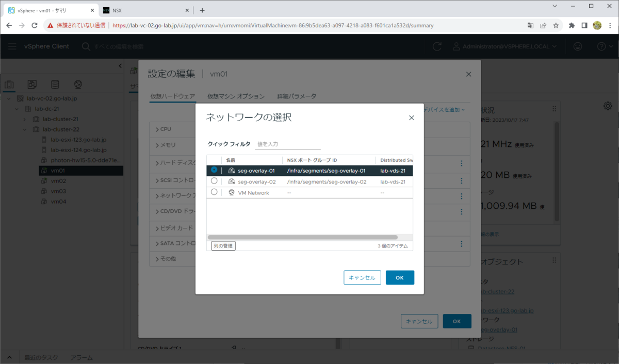
Task: Cancel the network selection dialog
Action: click(362, 277)
